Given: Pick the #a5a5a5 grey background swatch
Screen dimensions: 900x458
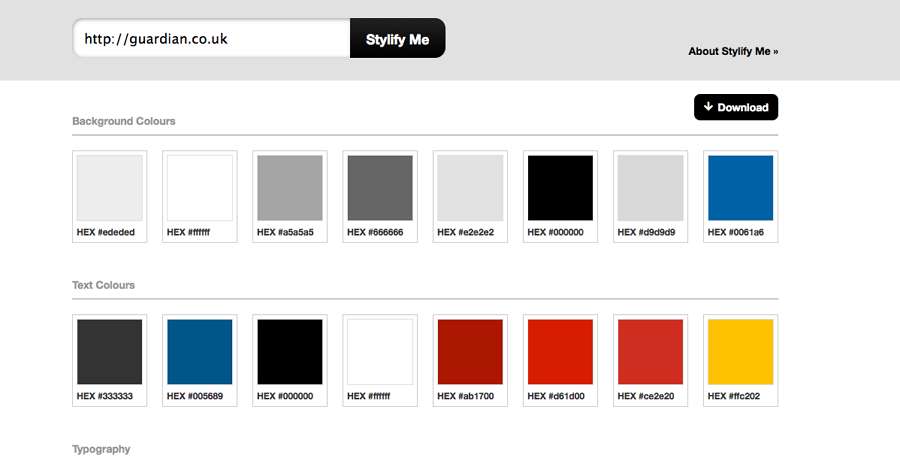Looking at the screenshot, I should point(290,196).
